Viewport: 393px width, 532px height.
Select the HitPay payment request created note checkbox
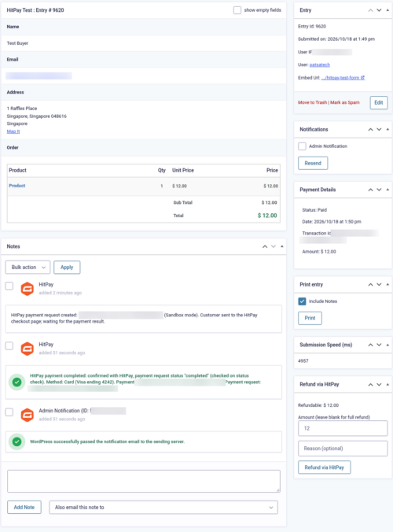[9, 286]
